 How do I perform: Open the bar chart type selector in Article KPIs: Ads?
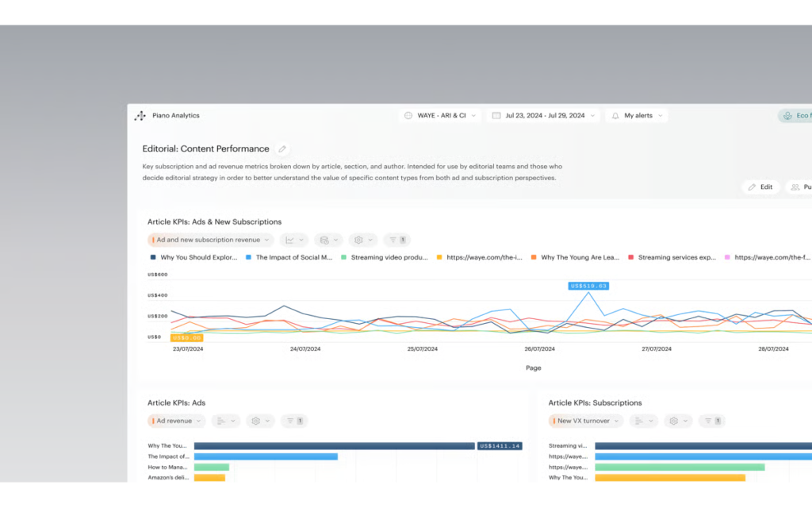coord(226,421)
